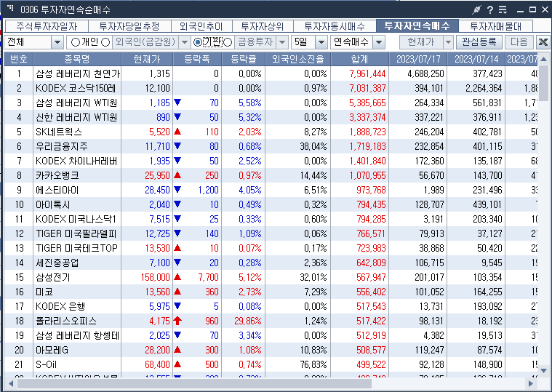Select the 카카오뱅크 stock name
Screen dimensions: 552x392
pos(57,175)
